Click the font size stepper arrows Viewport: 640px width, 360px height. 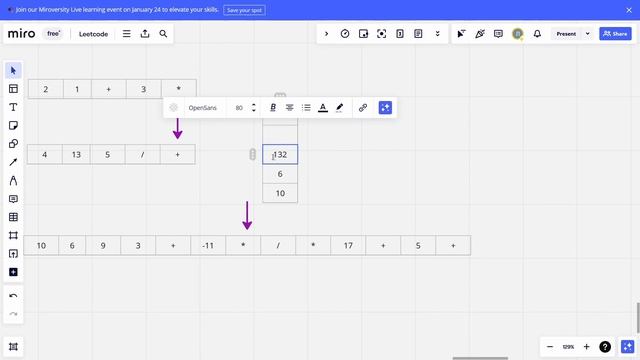pyautogui.click(x=253, y=108)
